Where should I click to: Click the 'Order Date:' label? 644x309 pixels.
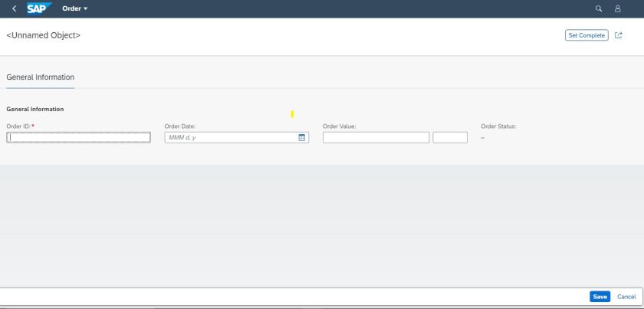pos(180,127)
